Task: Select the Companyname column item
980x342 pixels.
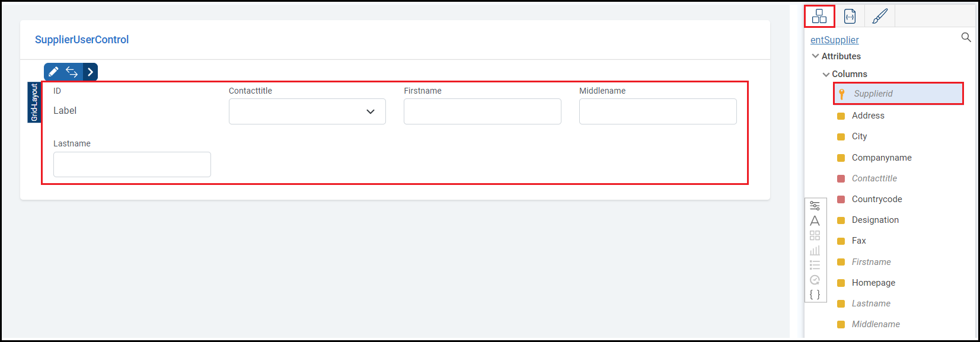Action: (881, 158)
